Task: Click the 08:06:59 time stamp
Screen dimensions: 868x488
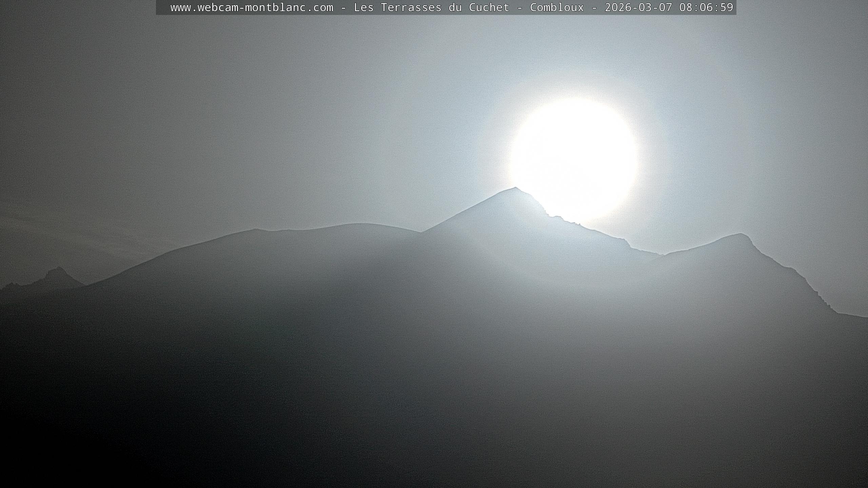Action: point(706,7)
